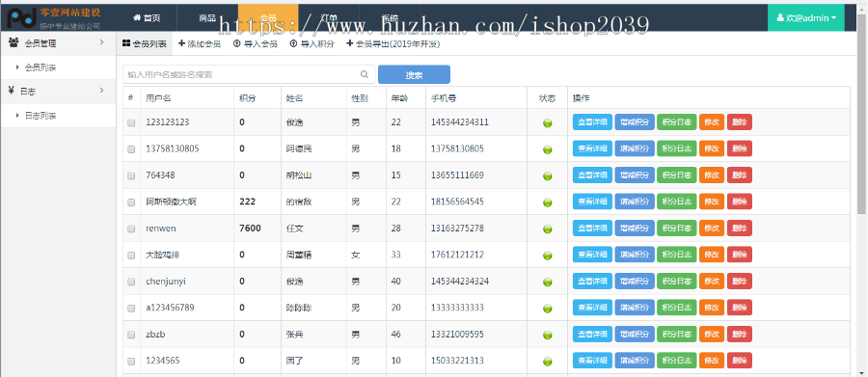Go to the 首页 nav item
This screenshot has width=868, height=377.
point(147,17)
